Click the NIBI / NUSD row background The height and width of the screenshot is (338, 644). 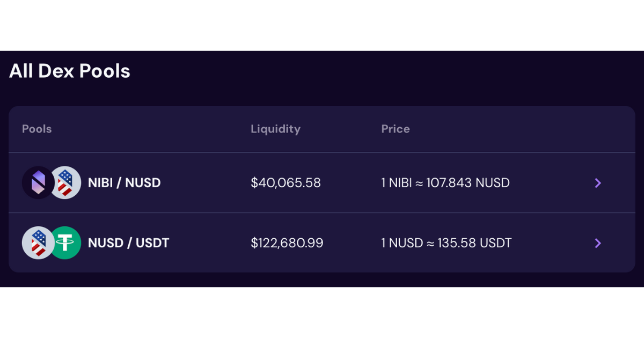tap(322, 183)
